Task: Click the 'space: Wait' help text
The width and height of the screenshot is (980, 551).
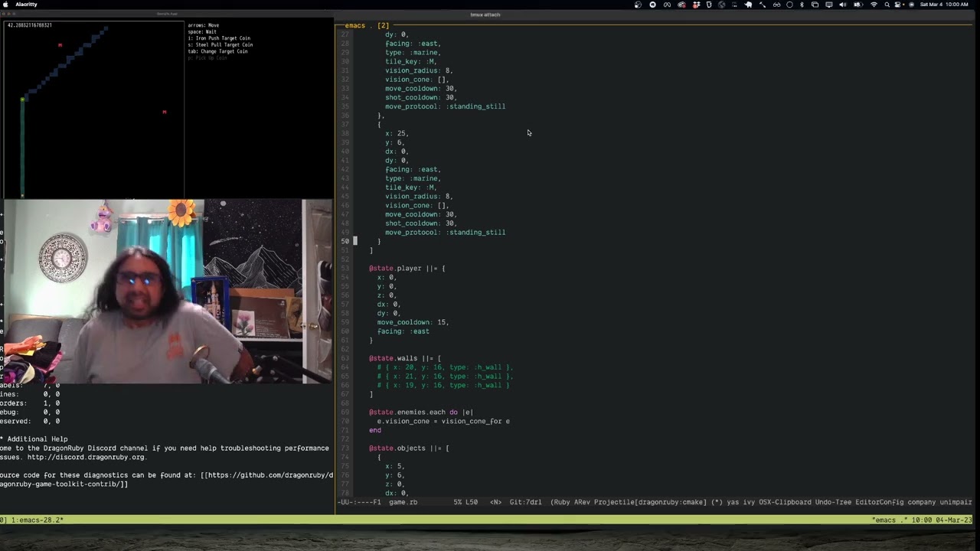Action: [202, 32]
